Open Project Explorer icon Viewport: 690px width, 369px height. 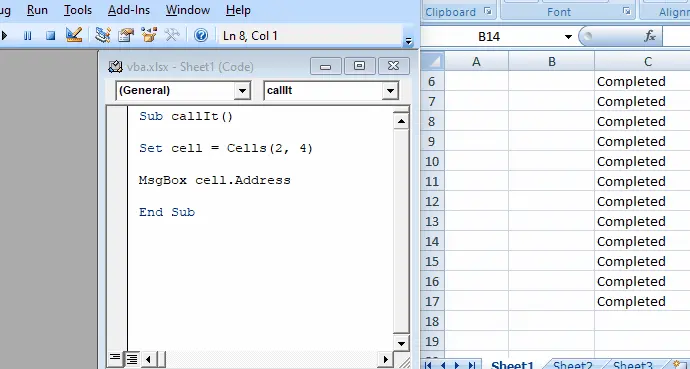pos(103,35)
